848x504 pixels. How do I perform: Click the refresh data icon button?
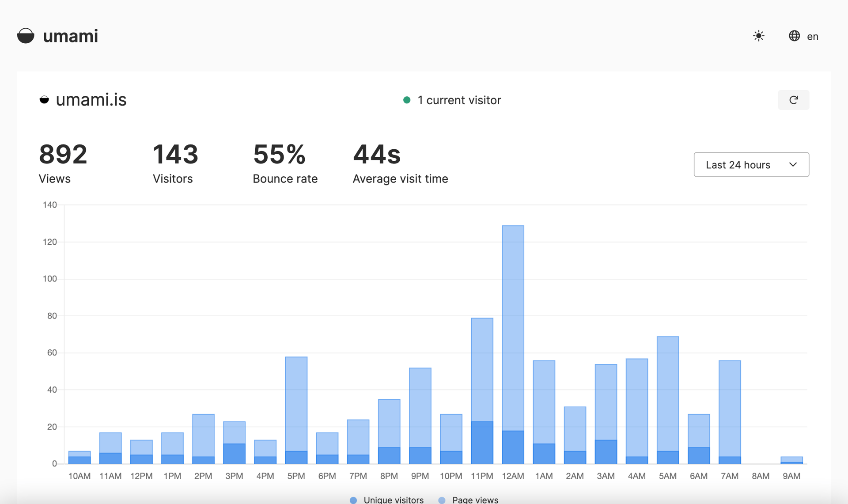coord(793,100)
